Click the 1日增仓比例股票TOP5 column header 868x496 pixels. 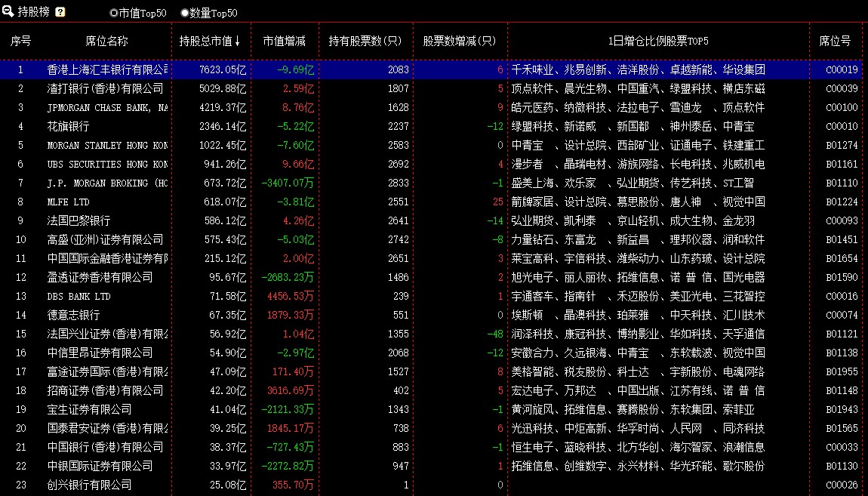(x=658, y=41)
